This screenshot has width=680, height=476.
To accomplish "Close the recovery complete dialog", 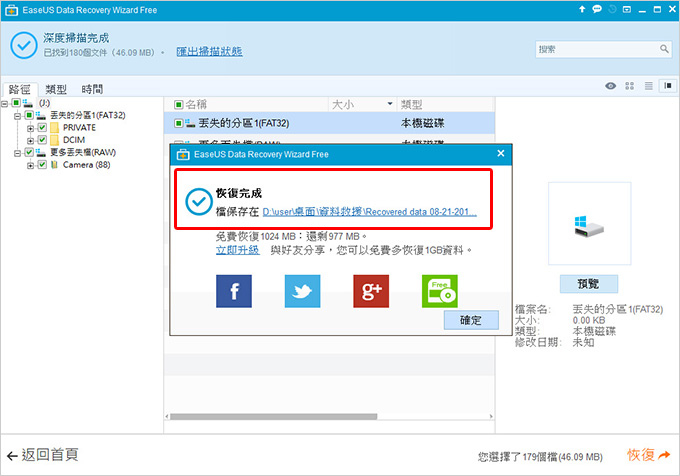I will (x=500, y=153).
